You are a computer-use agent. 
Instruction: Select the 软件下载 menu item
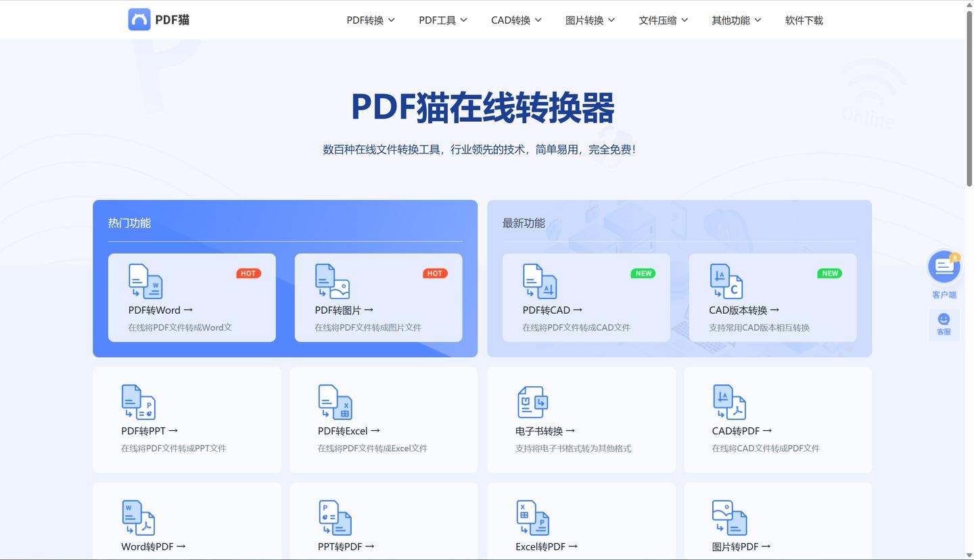coord(804,20)
